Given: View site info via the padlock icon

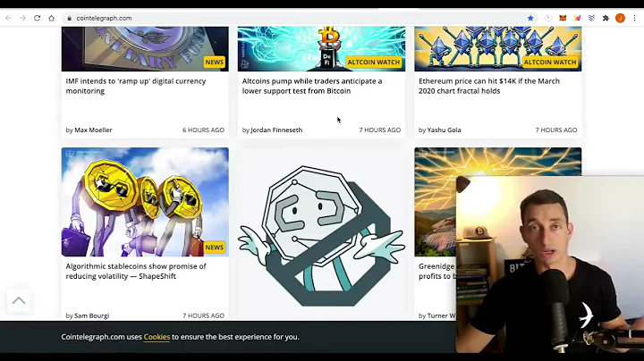Looking at the screenshot, I should click(70, 18).
